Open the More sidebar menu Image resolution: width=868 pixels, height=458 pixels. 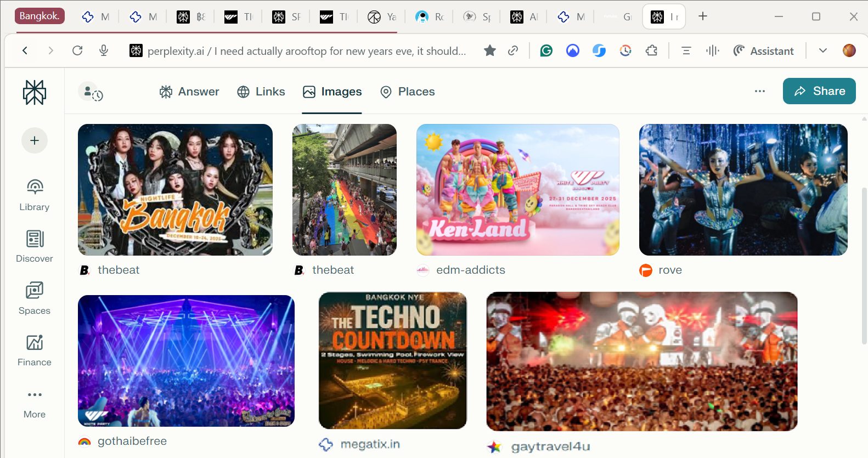point(35,403)
